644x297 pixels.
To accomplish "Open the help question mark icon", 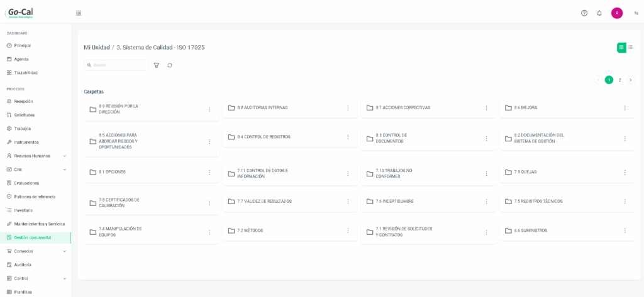I will [x=584, y=13].
